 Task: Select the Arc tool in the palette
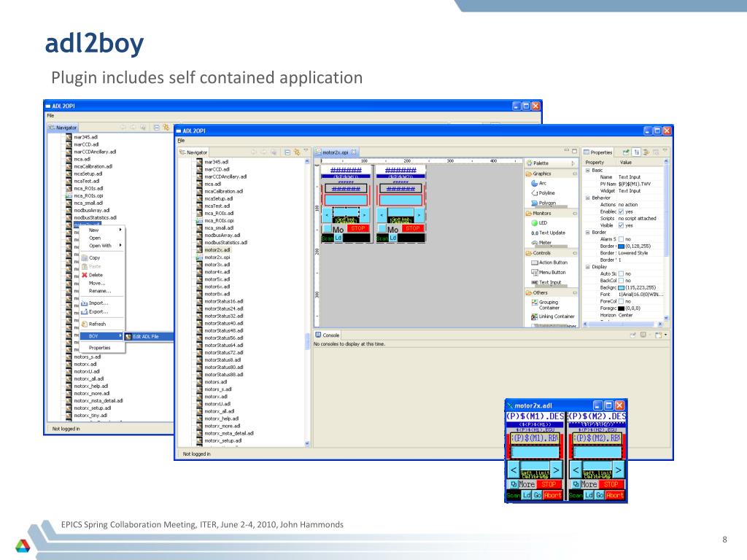(539, 183)
